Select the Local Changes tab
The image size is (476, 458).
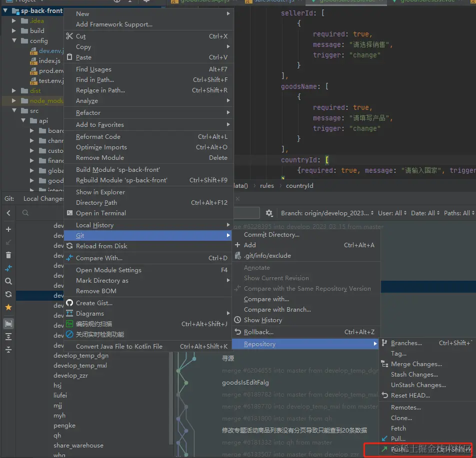tap(43, 199)
